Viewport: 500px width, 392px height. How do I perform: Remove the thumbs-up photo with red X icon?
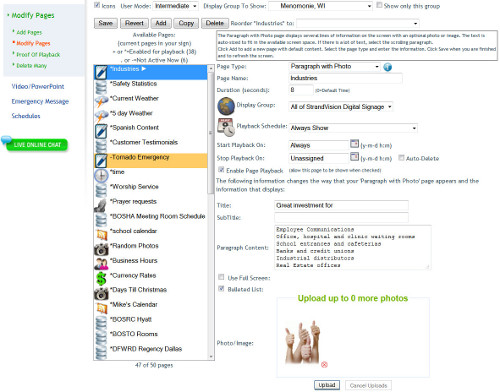coord(324,364)
